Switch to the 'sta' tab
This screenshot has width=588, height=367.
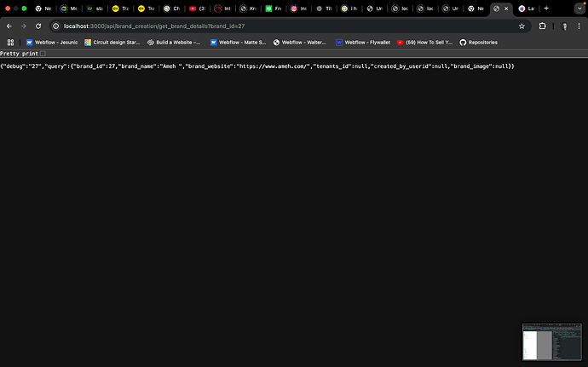pyautogui.click(x=95, y=9)
